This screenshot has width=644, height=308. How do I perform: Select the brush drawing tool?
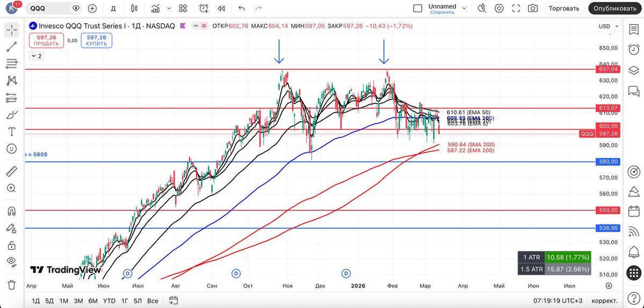pyautogui.click(x=12, y=115)
